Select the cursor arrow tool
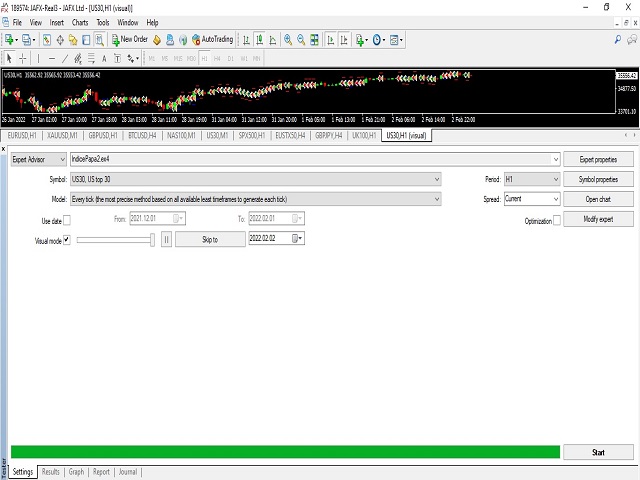This screenshot has height=480, width=640. tap(9, 59)
